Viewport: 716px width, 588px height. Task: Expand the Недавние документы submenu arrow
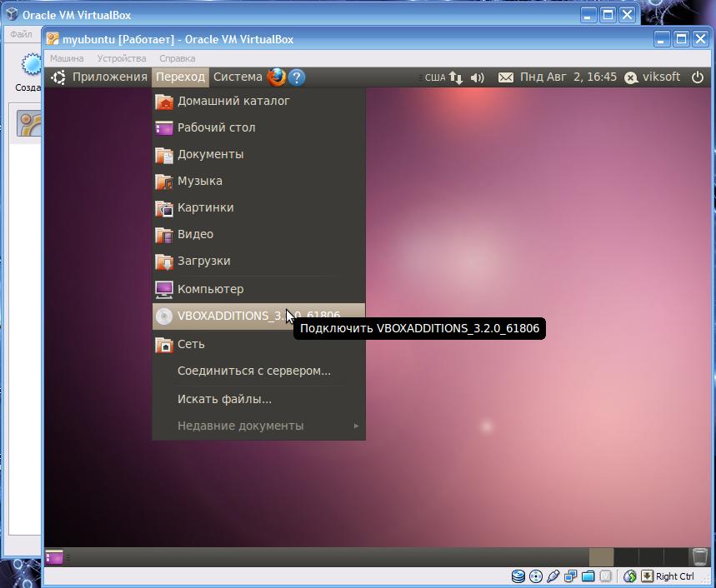point(356,426)
